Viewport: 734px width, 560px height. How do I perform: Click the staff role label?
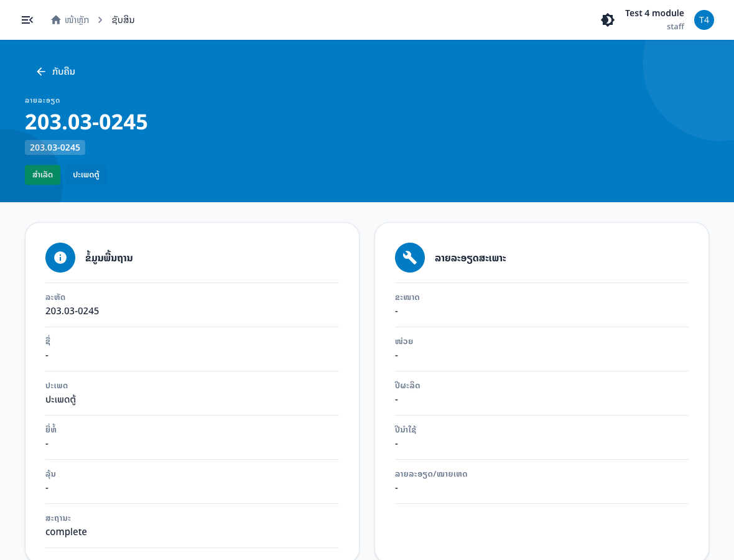[x=675, y=27]
